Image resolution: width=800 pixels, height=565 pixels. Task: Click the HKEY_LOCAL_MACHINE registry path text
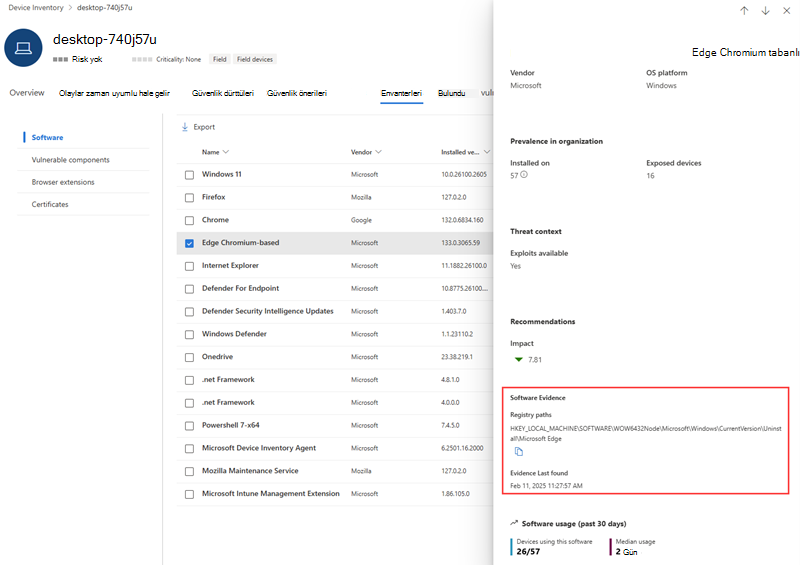coord(645,434)
